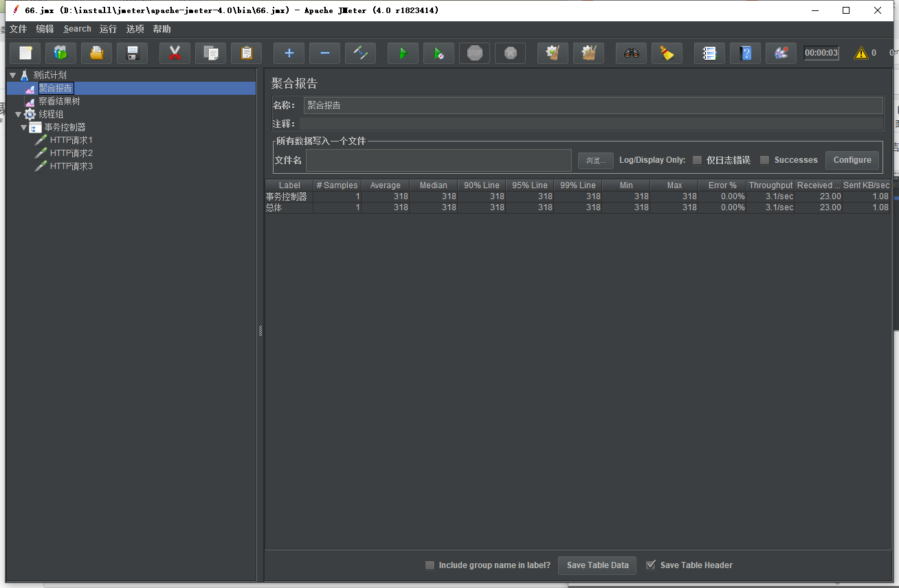899x588 pixels.
Task: Click the rightmost toolbar icon before timer
Action: [x=781, y=53]
